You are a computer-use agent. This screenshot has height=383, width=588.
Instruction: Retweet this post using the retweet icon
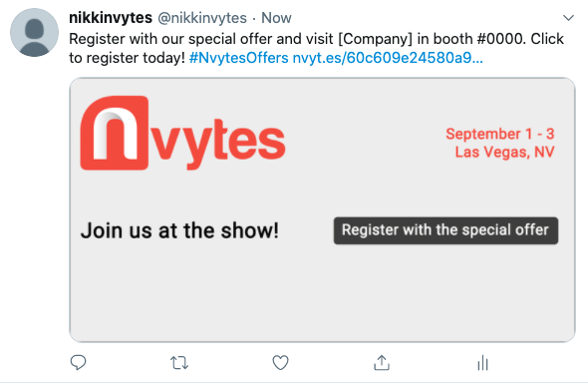pos(179,363)
